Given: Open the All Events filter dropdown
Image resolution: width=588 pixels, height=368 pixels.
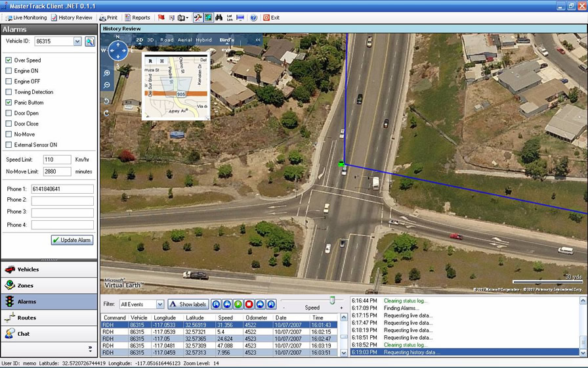Looking at the screenshot, I should pyautogui.click(x=159, y=304).
